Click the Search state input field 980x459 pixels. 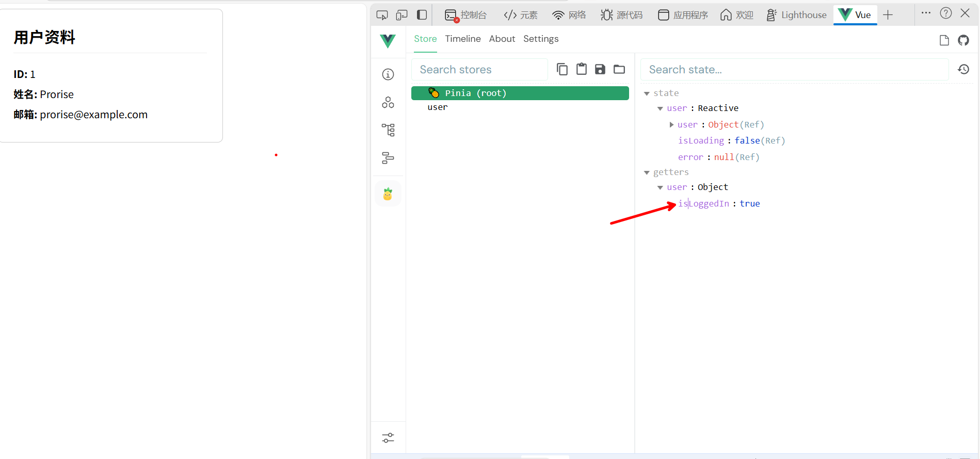[794, 70]
